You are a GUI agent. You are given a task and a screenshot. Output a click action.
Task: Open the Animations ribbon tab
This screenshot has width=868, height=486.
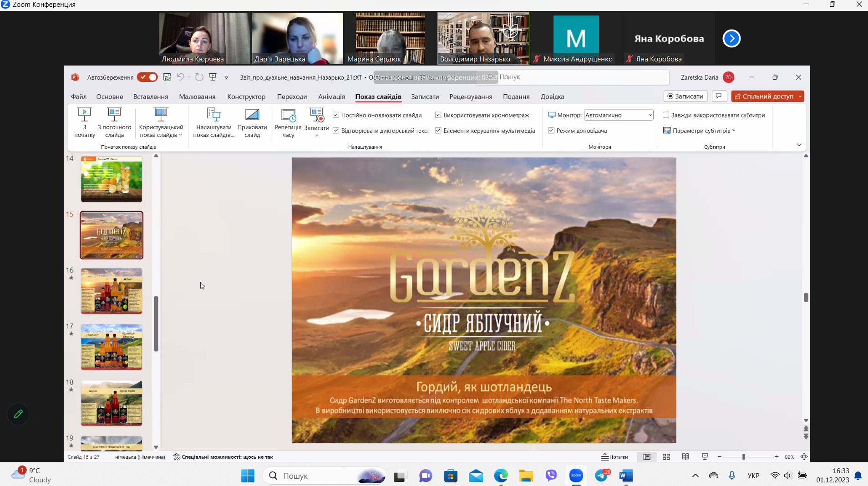(331, 96)
